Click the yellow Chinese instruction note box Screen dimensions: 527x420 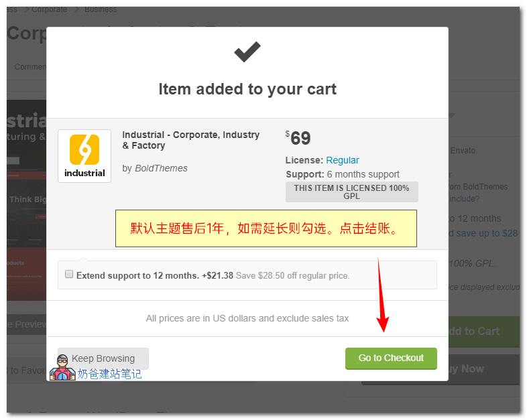(x=266, y=228)
